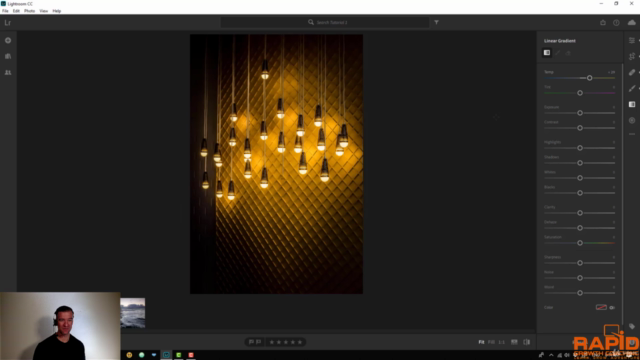Set rating to three stars
The height and width of the screenshot is (360, 640).
286,342
